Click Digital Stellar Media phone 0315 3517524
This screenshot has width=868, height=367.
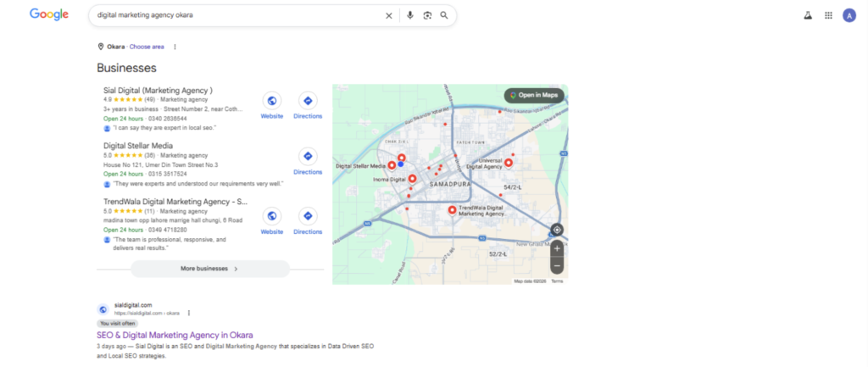(168, 174)
